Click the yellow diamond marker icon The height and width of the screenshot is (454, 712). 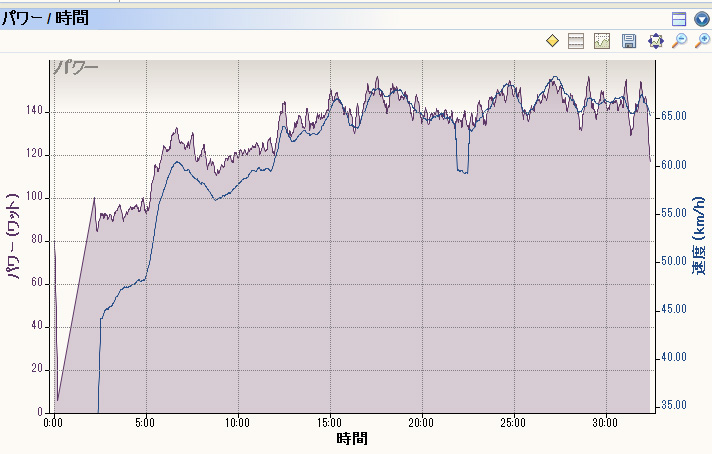(552, 41)
